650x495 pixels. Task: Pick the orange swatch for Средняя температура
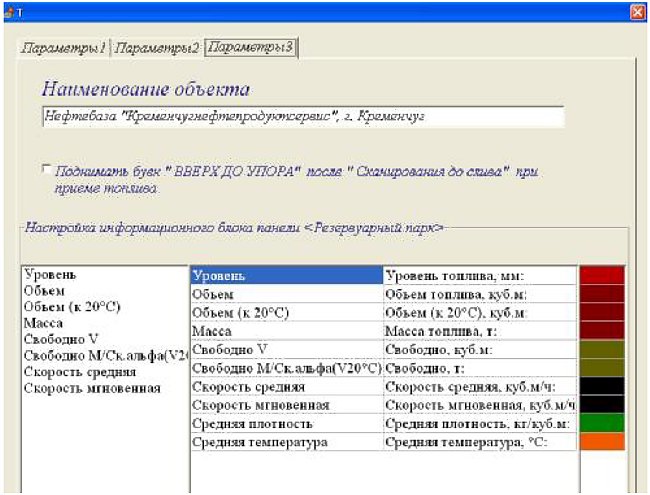pyautogui.click(x=602, y=442)
